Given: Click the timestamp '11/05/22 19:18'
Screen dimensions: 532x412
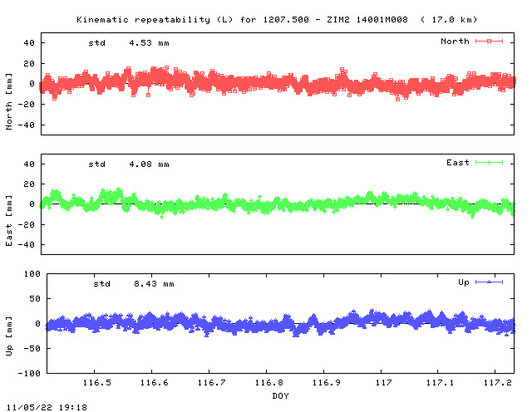Looking at the screenshot, I should (x=47, y=407).
